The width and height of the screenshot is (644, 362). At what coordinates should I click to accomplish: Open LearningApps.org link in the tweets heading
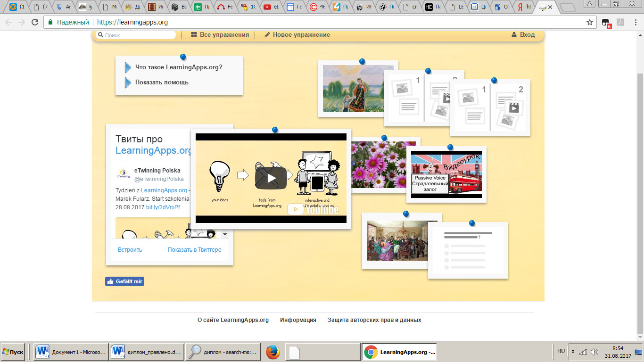(154, 151)
